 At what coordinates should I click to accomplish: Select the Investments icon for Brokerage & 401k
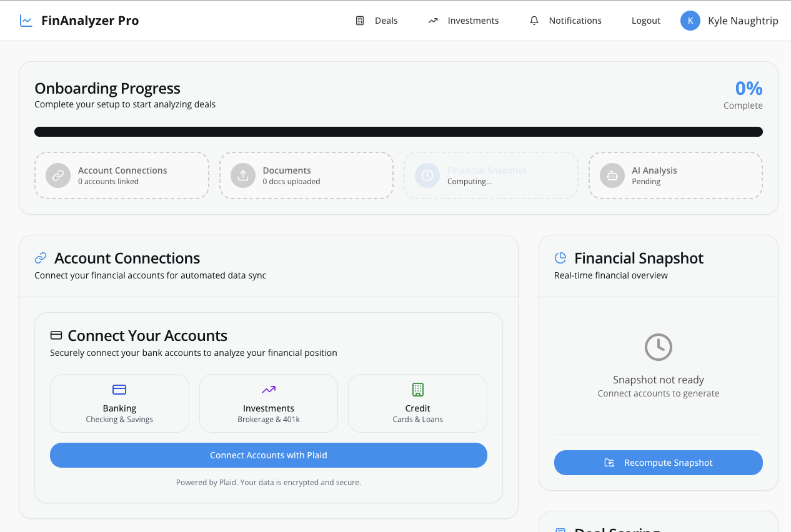(268, 389)
